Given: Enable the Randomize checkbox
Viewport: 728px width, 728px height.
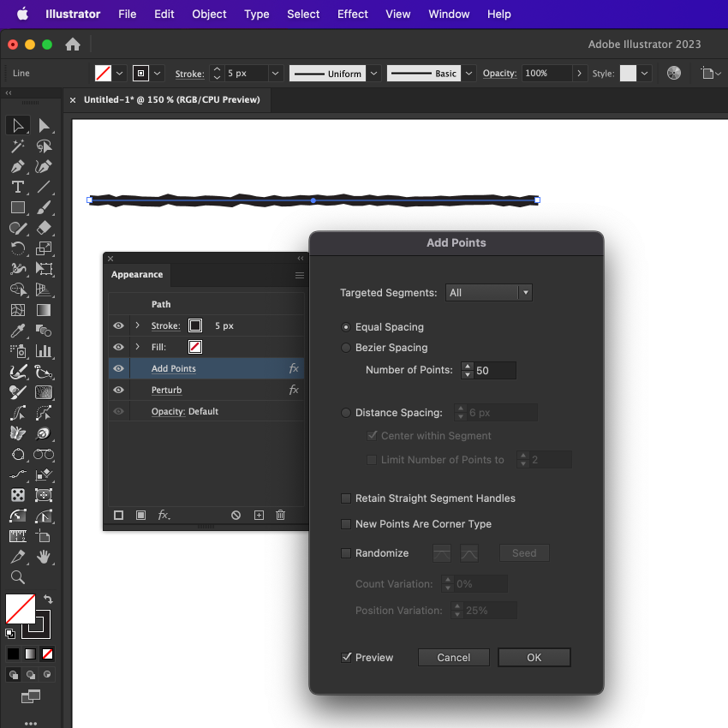Looking at the screenshot, I should point(346,553).
